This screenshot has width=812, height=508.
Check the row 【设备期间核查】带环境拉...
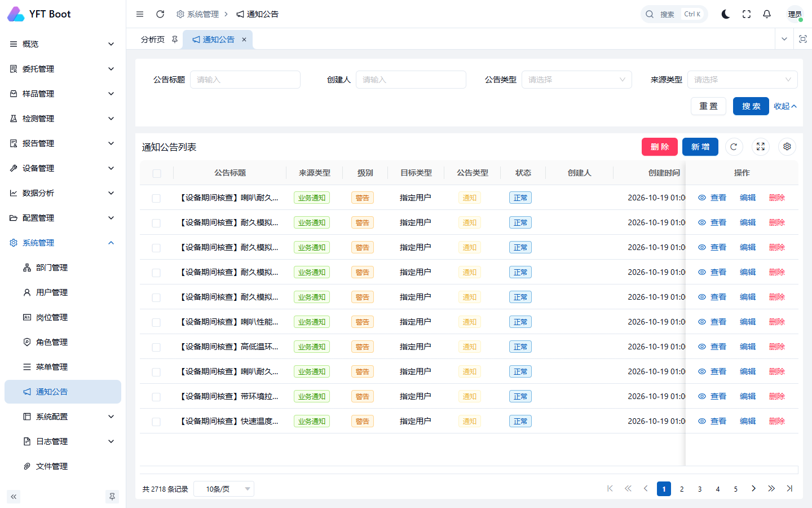pos(156,397)
